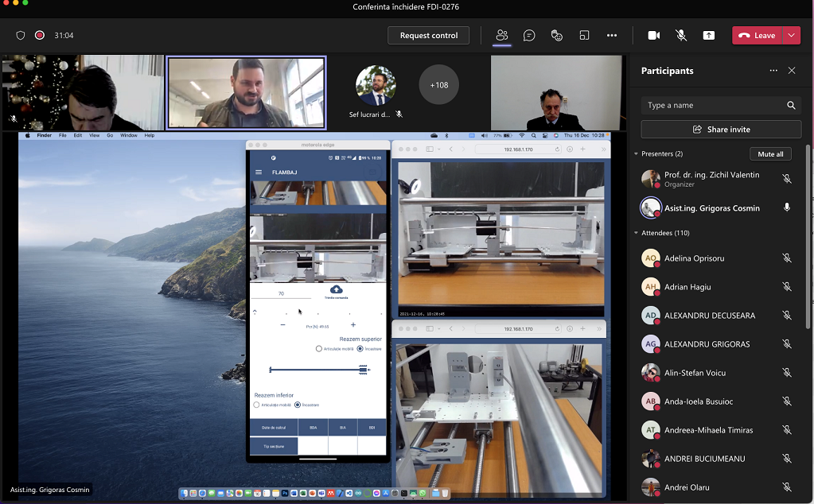Click the share content tray icon

tap(708, 35)
